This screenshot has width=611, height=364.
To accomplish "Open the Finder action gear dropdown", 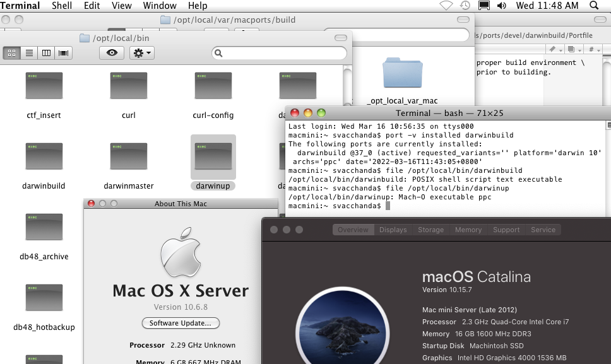I will point(142,53).
